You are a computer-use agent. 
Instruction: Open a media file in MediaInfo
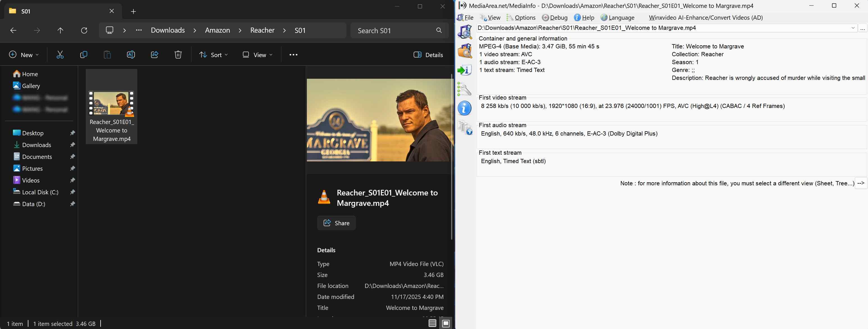pos(465,32)
